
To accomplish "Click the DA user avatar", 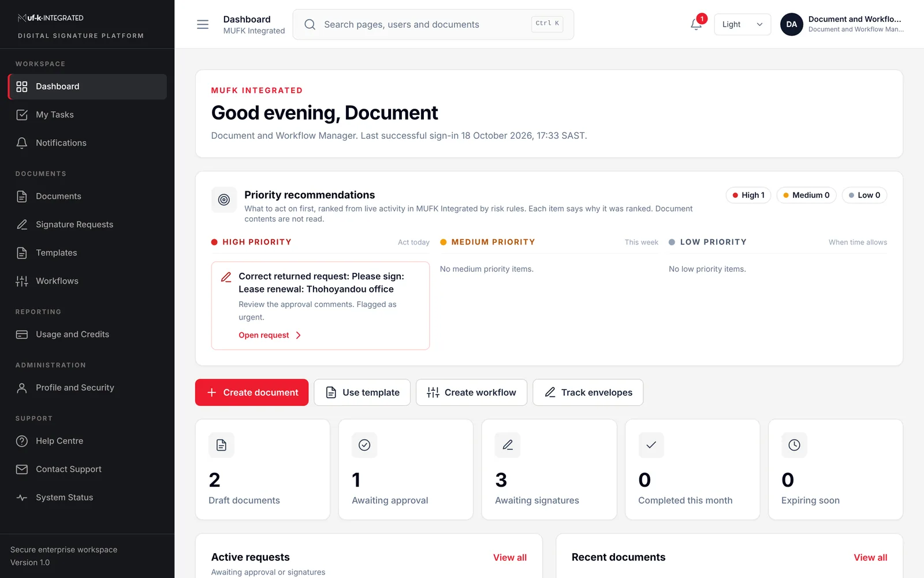I will click(791, 24).
